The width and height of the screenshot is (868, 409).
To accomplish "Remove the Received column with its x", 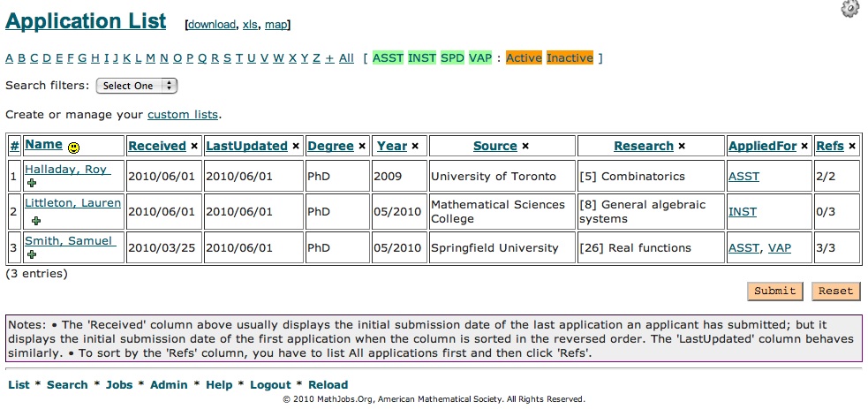I will (193, 147).
